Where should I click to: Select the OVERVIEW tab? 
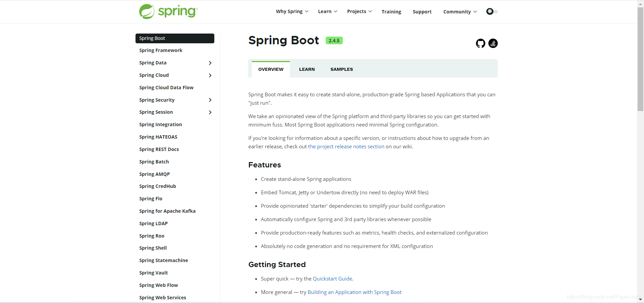click(x=271, y=69)
